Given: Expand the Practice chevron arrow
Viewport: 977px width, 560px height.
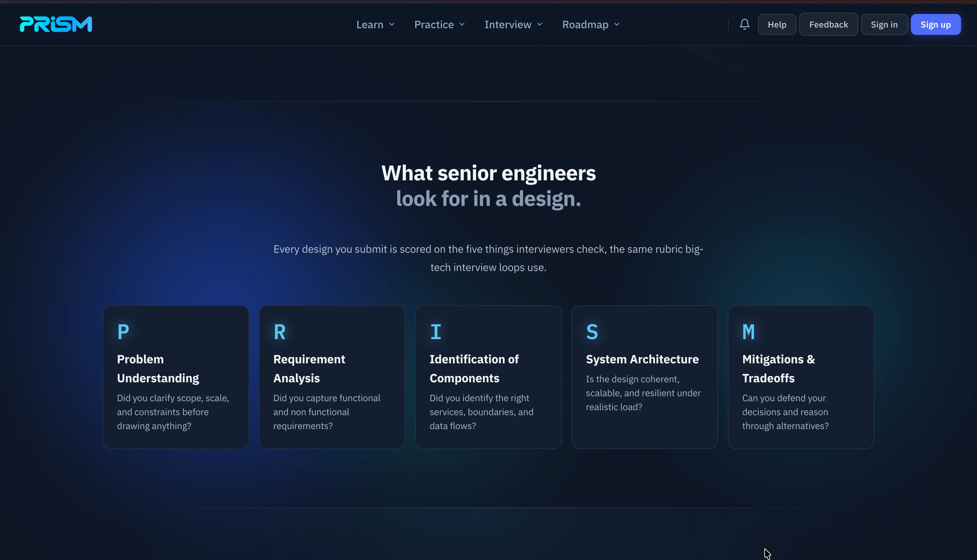Looking at the screenshot, I should coord(462,25).
